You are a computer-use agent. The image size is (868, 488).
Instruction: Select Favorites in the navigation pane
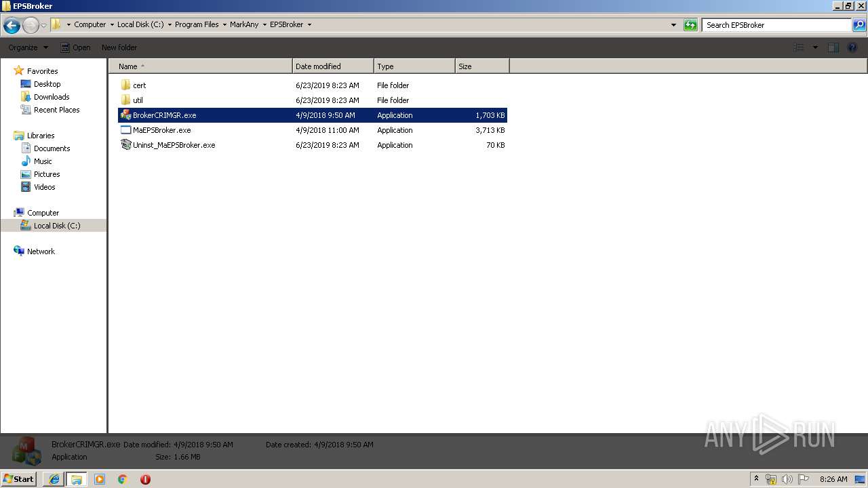[x=42, y=71]
